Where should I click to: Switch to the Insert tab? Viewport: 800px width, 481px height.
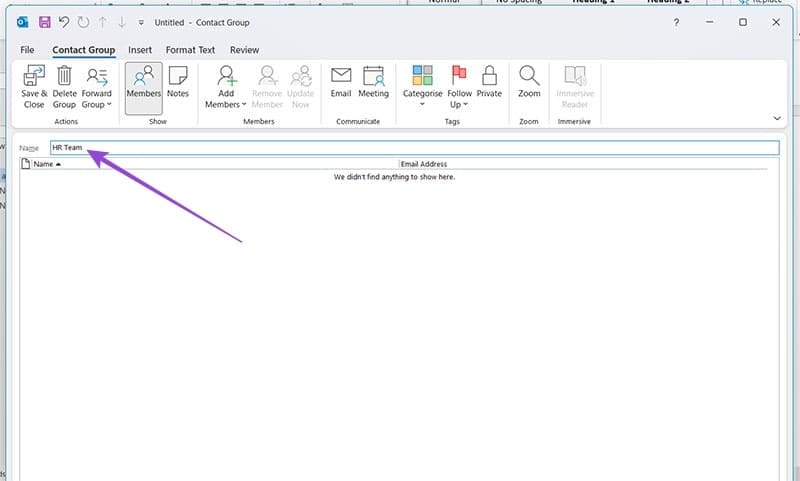140,50
